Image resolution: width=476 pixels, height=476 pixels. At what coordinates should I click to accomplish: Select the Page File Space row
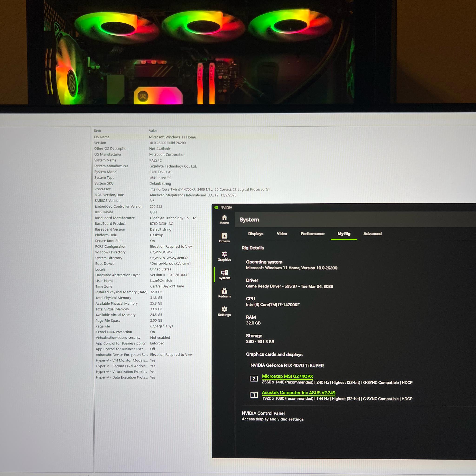coord(129,321)
